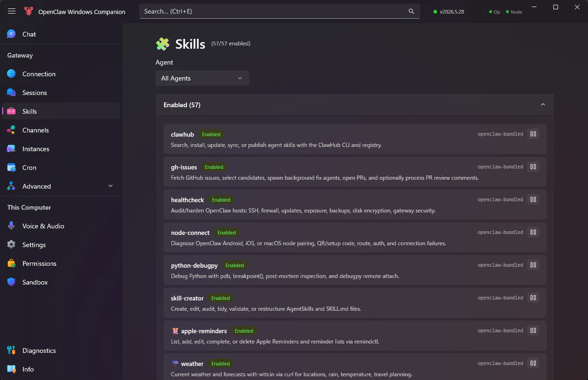This screenshot has width=588, height=380.
Task: Click the Channels icon in sidebar
Action: (x=11, y=130)
